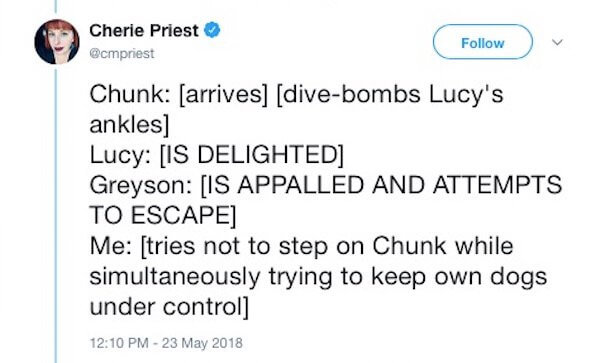Click the blue thread connector line below avatar

(56, 214)
